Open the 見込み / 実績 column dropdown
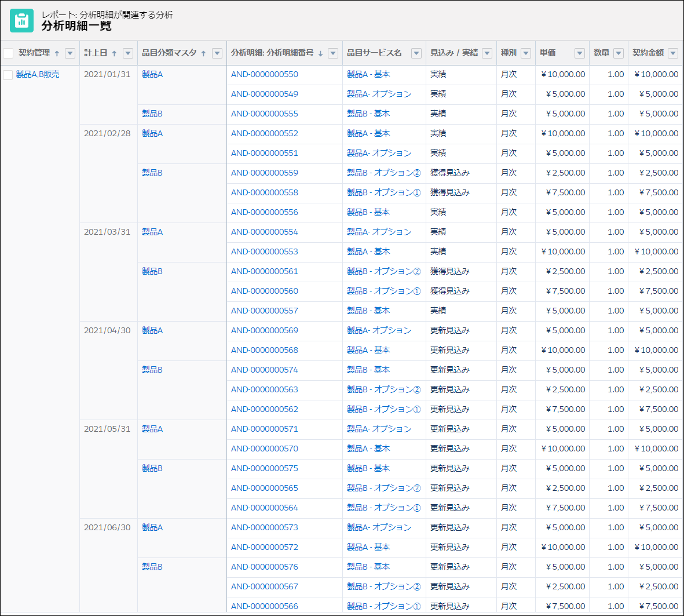The image size is (684, 616). (x=487, y=53)
